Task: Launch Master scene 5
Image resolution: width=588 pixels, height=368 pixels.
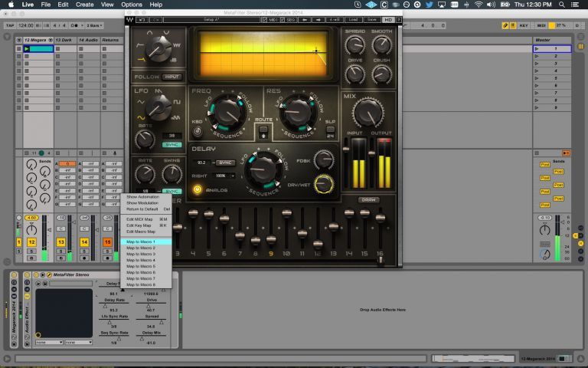Action: 537,78
